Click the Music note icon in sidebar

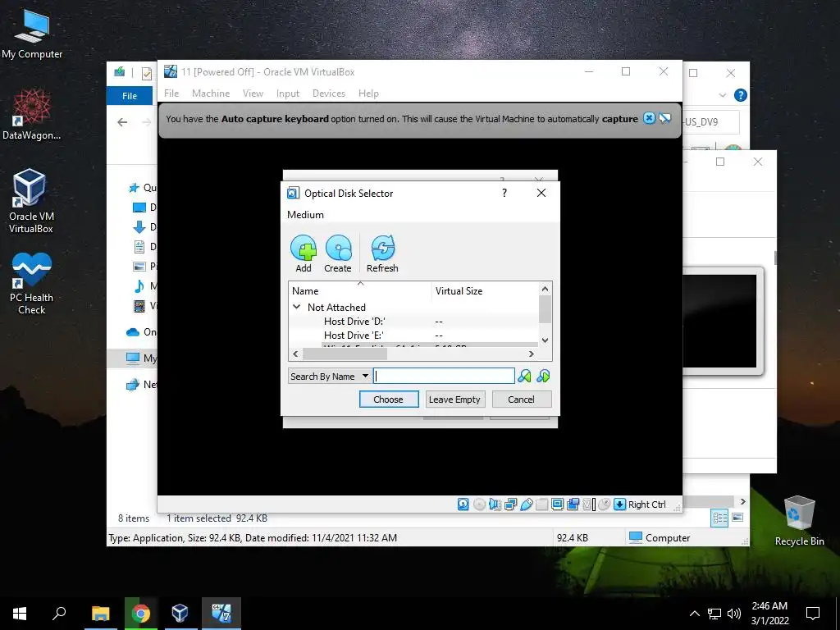click(139, 286)
